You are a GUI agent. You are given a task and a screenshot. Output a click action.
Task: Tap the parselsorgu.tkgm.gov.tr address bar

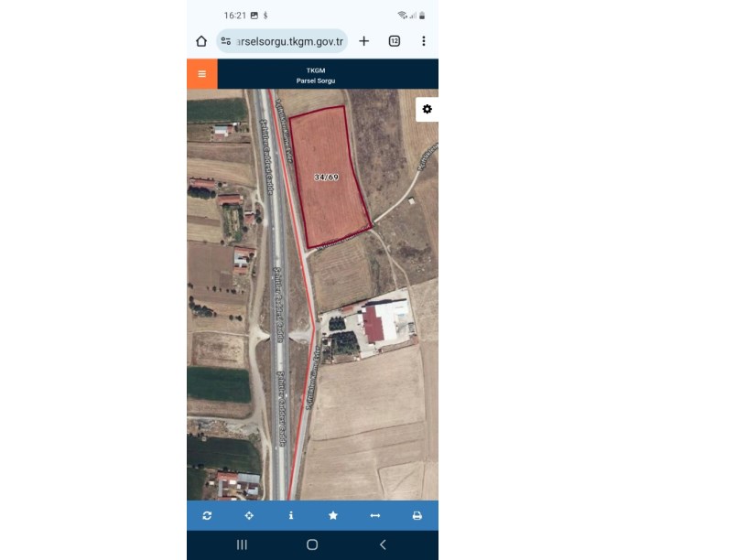pyautogui.click(x=283, y=41)
